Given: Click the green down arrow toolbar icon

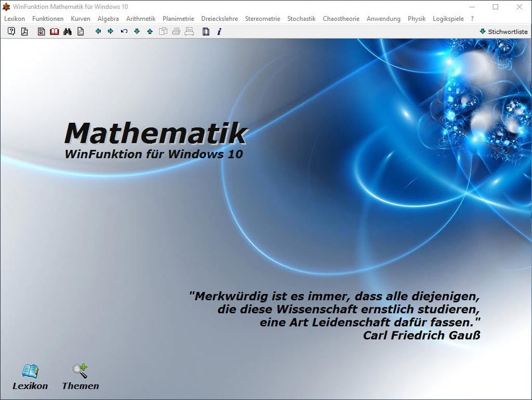Looking at the screenshot, I should pos(137,32).
